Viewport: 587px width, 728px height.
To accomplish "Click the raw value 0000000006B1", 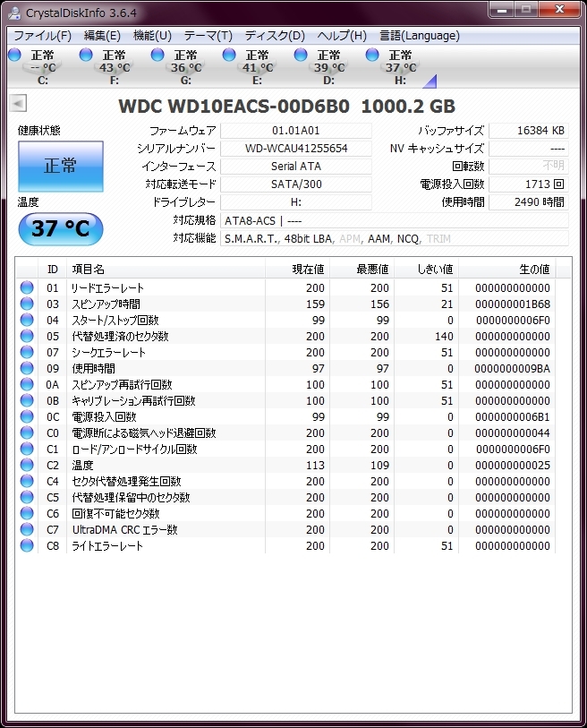I will pyautogui.click(x=513, y=417).
